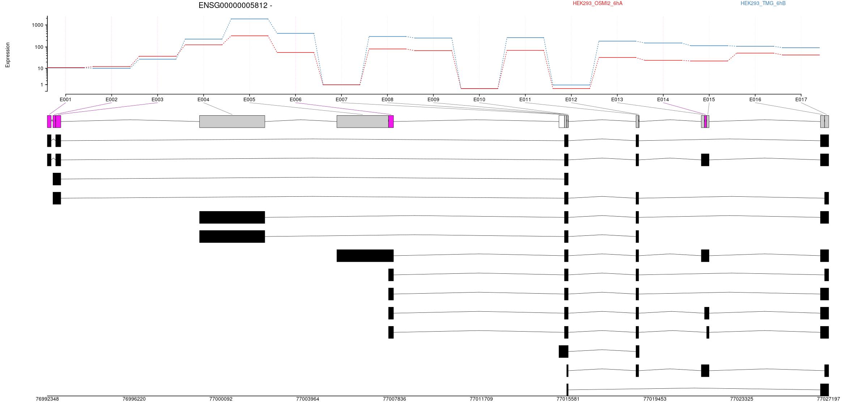Click genomic coordinate 77011709
Viewport: 868px width, 405px height.
tap(481, 399)
